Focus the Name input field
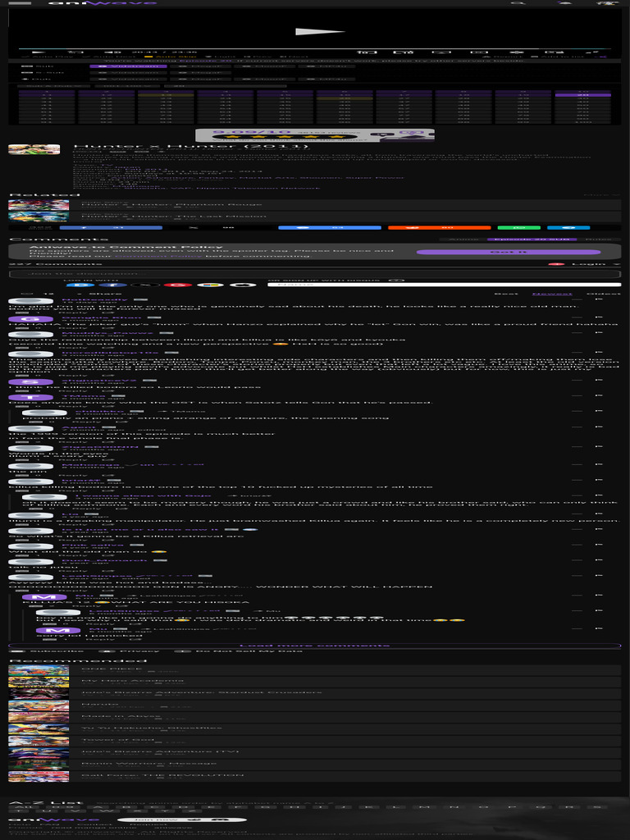630x840 pixels. pyautogui.click(x=444, y=285)
